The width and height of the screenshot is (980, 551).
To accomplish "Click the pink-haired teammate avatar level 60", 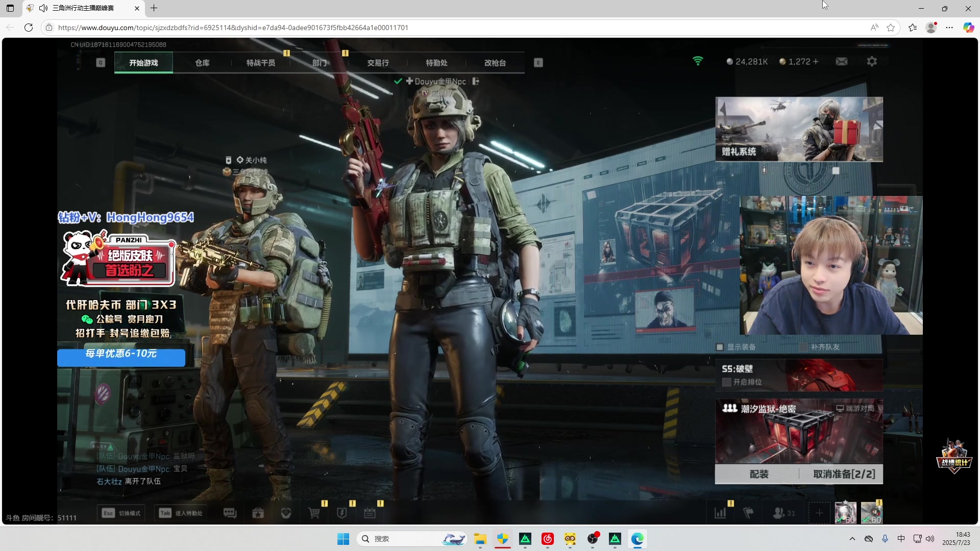I will [845, 513].
